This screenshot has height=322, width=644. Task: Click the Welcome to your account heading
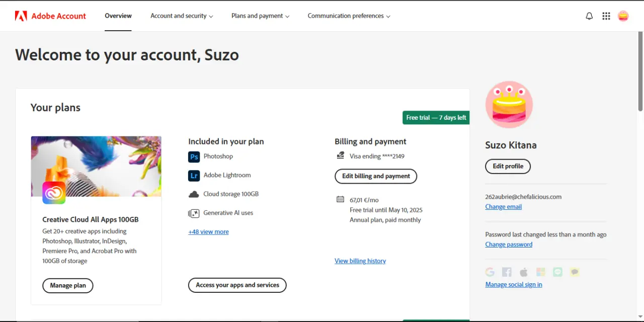[127, 54]
